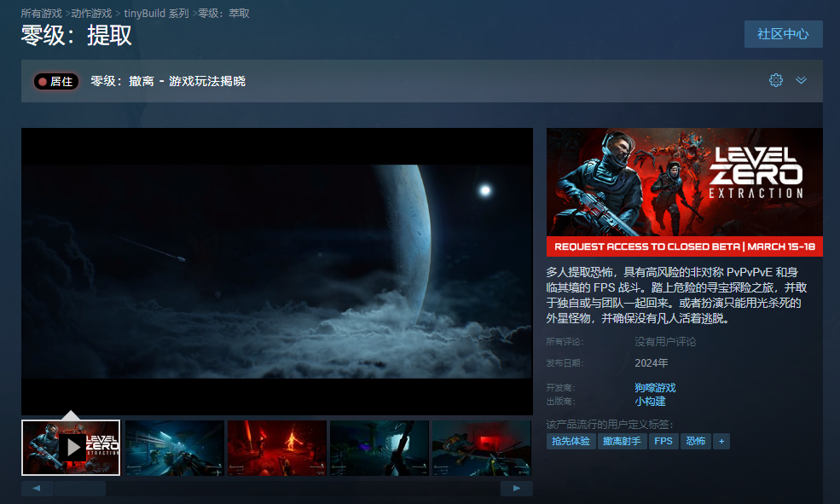Open the tinyBuild 系列 breadcrumb link

point(156,14)
